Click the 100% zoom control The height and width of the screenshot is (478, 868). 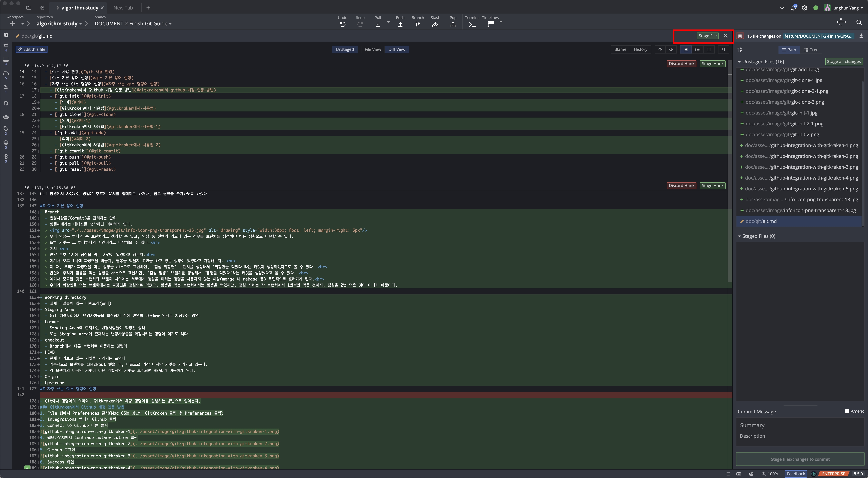coord(770,474)
